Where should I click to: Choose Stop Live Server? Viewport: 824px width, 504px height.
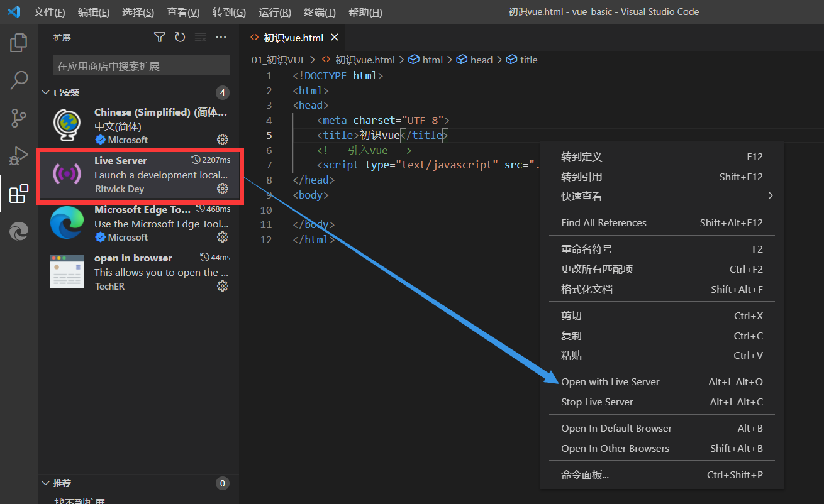[x=662, y=402]
